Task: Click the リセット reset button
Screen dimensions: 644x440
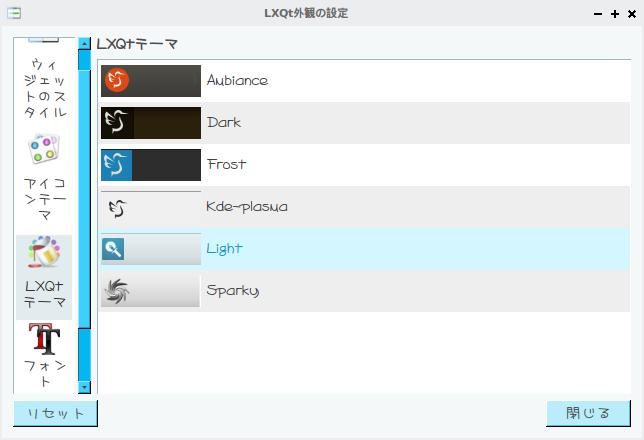Action: [55, 413]
